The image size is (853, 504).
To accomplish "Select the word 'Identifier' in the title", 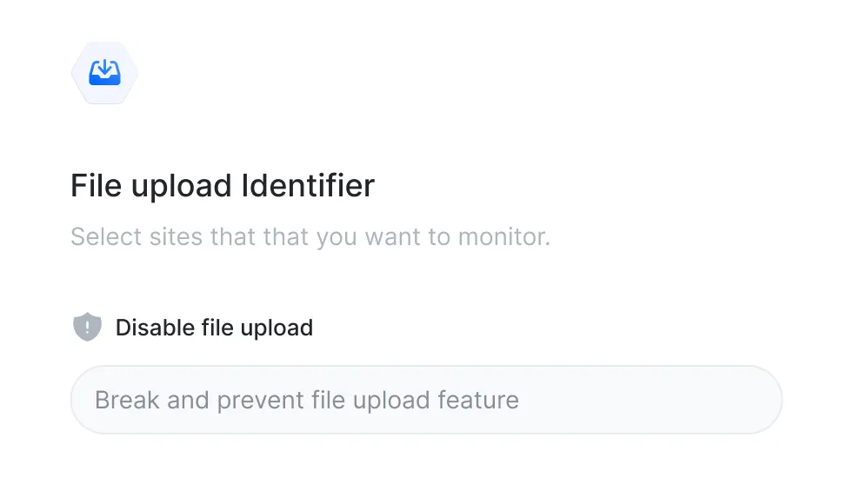I will [308, 185].
